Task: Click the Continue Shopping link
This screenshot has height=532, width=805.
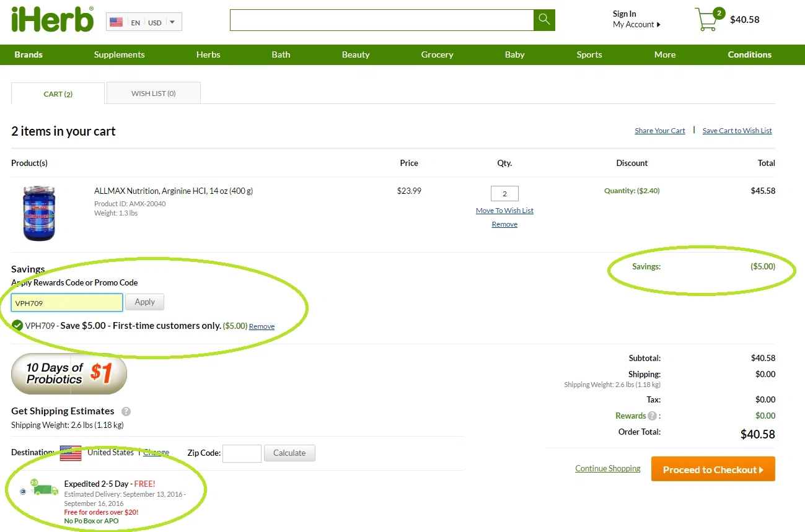Action: coord(608,468)
